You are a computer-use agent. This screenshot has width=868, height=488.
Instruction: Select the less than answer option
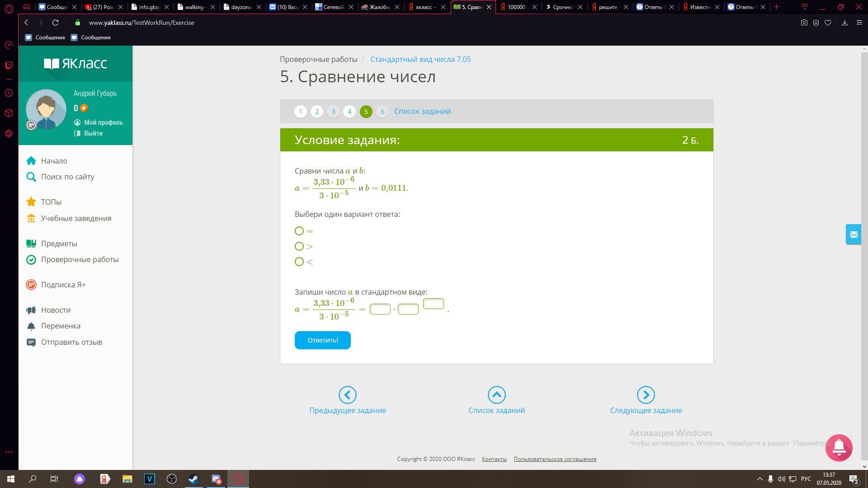[x=299, y=262]
